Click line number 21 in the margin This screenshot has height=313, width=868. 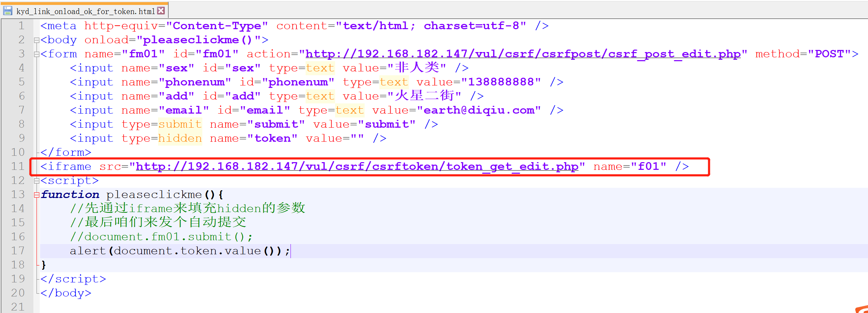pos(18,307)
